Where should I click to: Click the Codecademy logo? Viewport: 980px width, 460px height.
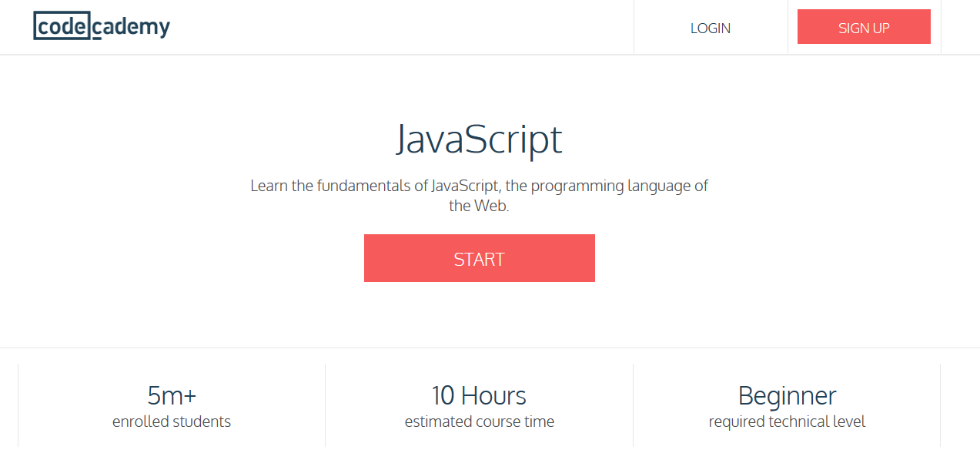(102, 27)
